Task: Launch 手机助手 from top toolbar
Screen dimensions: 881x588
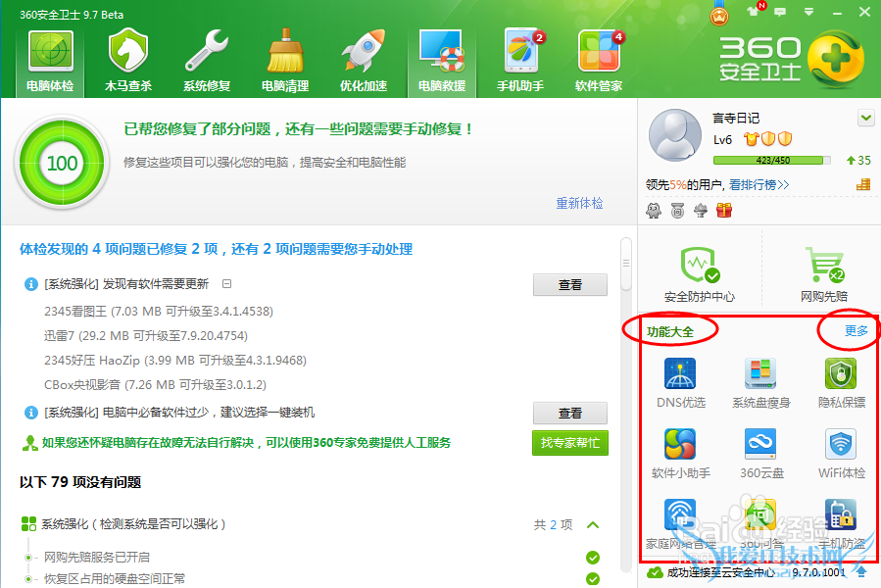Action: coord(520,61)
